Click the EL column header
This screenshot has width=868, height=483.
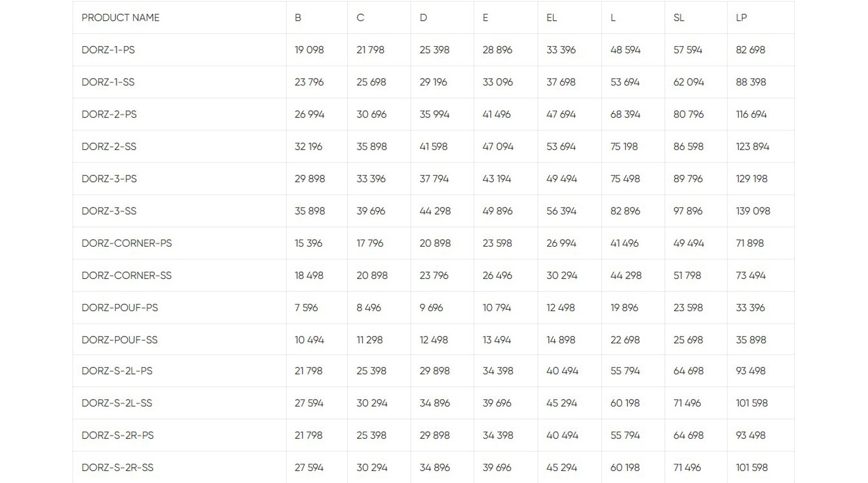(x=551, y=18)
